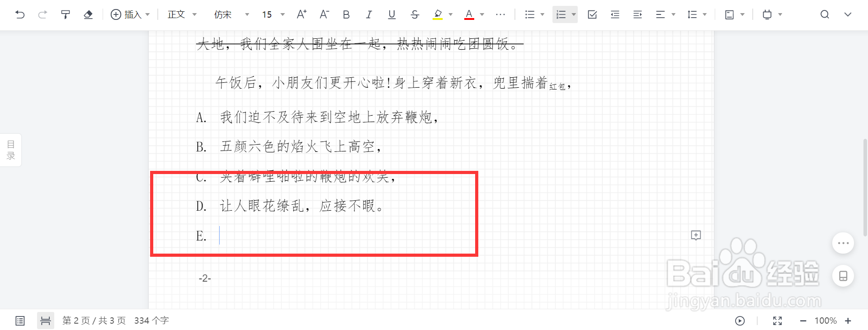
Task: Clear formatting with the eraser icon
Action: [88, 14]
